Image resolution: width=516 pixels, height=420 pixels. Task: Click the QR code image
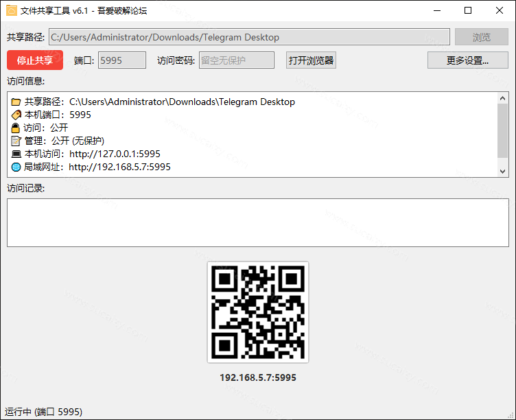click(258, 312)
